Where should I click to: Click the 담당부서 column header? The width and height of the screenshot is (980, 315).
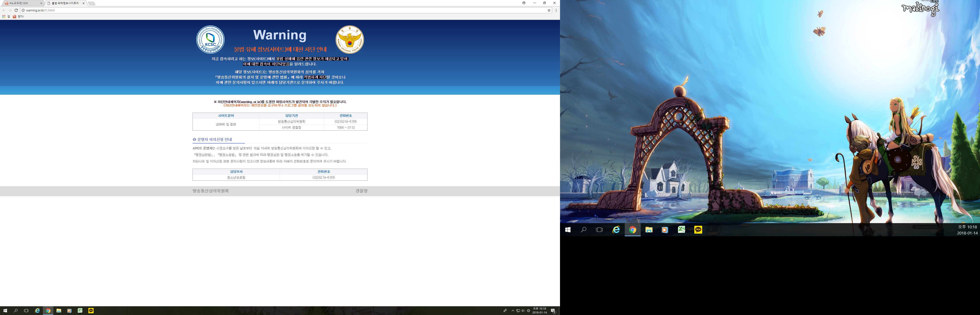click(x=236, y=172)
